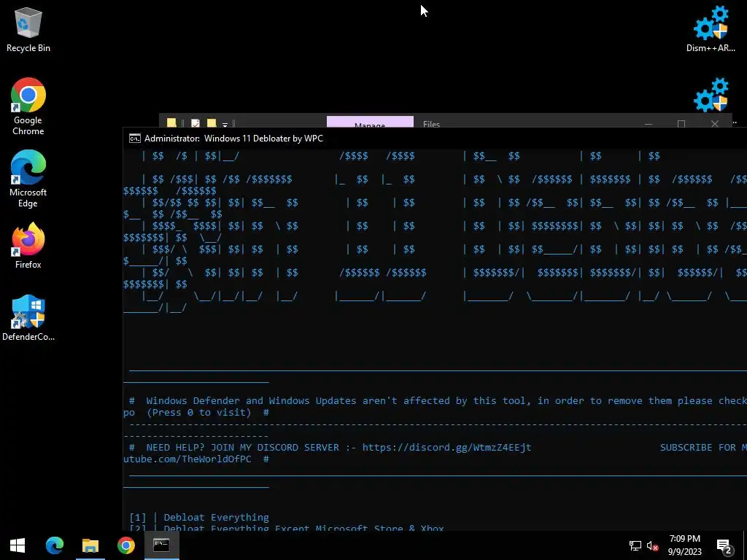
Task: Switch to File Explorer on the taskbar
Action: point(90,545)
